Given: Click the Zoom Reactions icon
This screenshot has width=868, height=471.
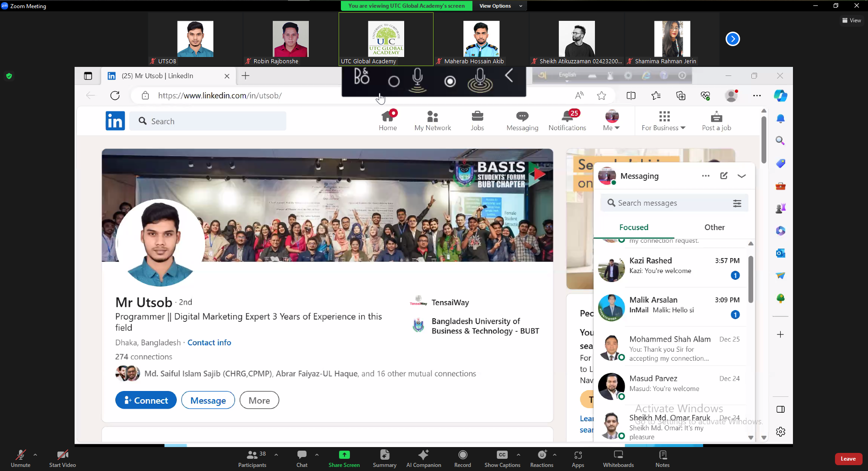Looking at the screenshot, I should (541, 458).
